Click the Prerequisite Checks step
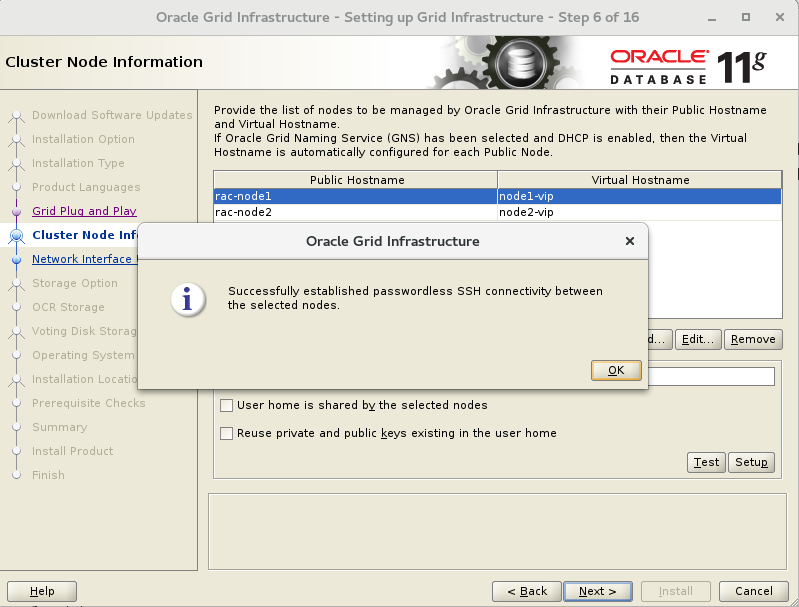Image resolution: width=799 pixels, height=607 pixels. [x=89, y=403]
